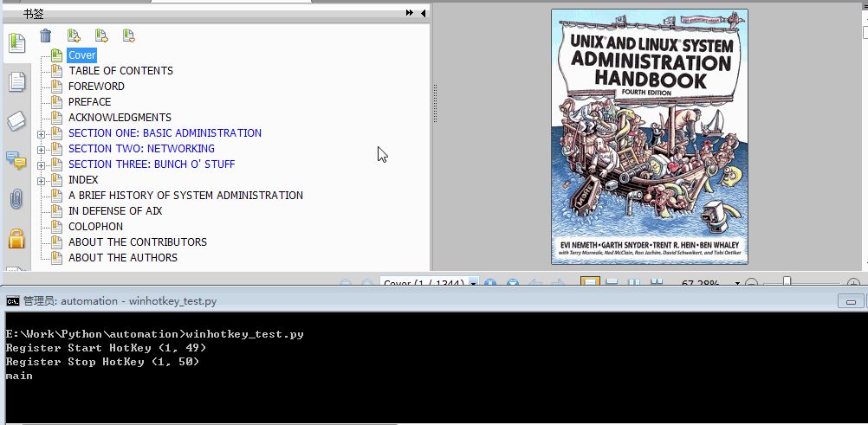
Task: Go to the TABLE OF CONTENTS bookmark
Action: click(x=120, y=71)
